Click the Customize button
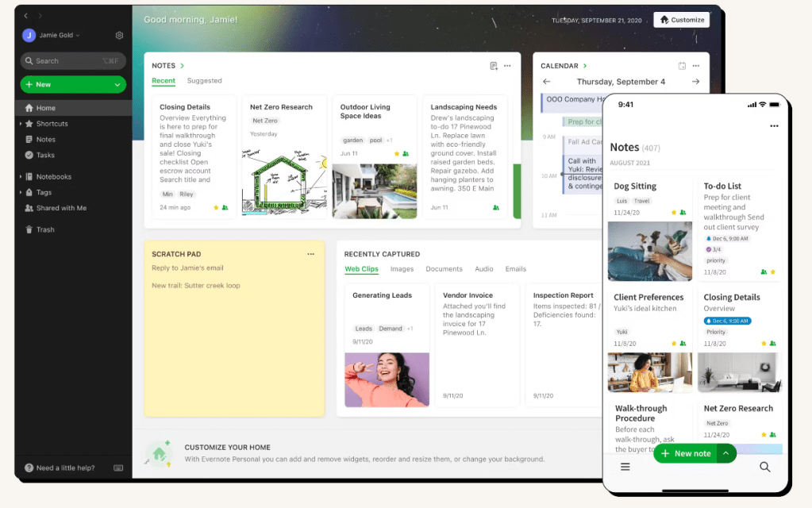 (x=682, y=20)
